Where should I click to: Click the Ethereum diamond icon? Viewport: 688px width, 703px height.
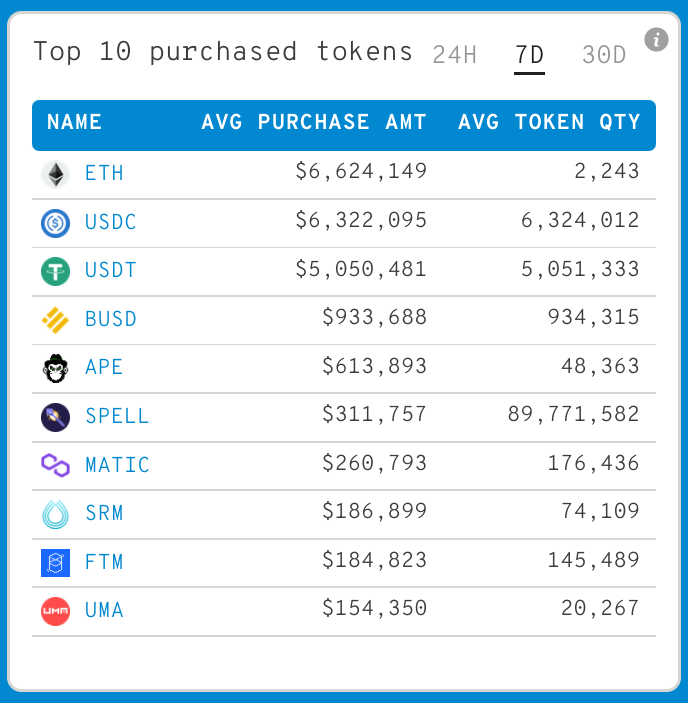tap(55, 174)
